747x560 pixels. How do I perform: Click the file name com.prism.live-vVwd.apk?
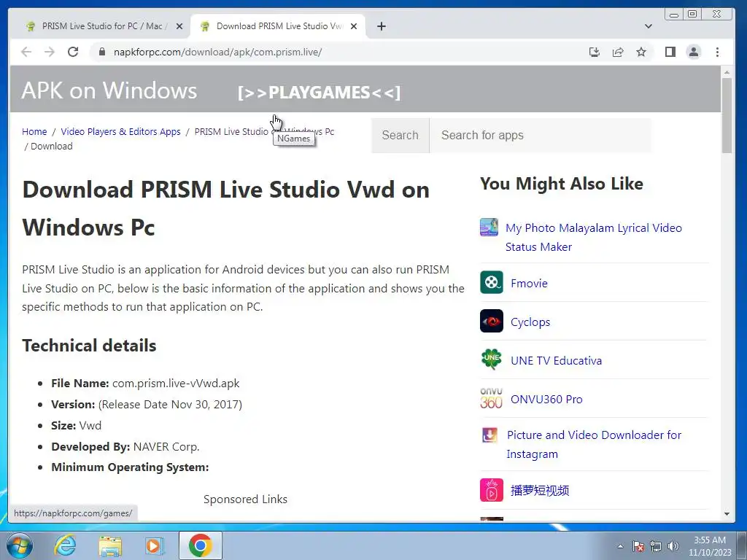pos(176,384)
